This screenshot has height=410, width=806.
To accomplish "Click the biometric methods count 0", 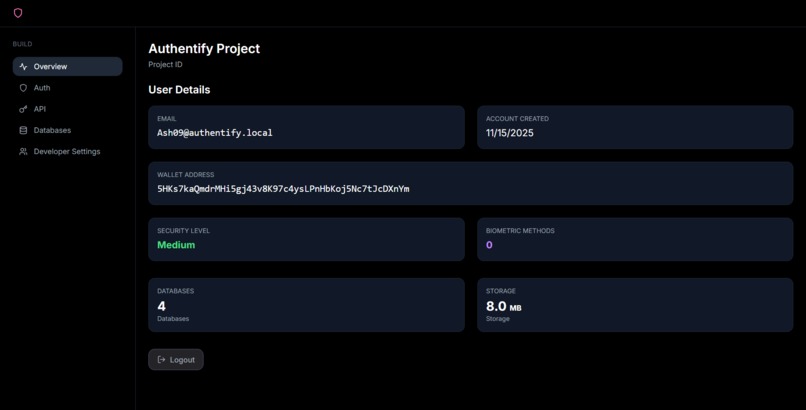I will [489, 245].
